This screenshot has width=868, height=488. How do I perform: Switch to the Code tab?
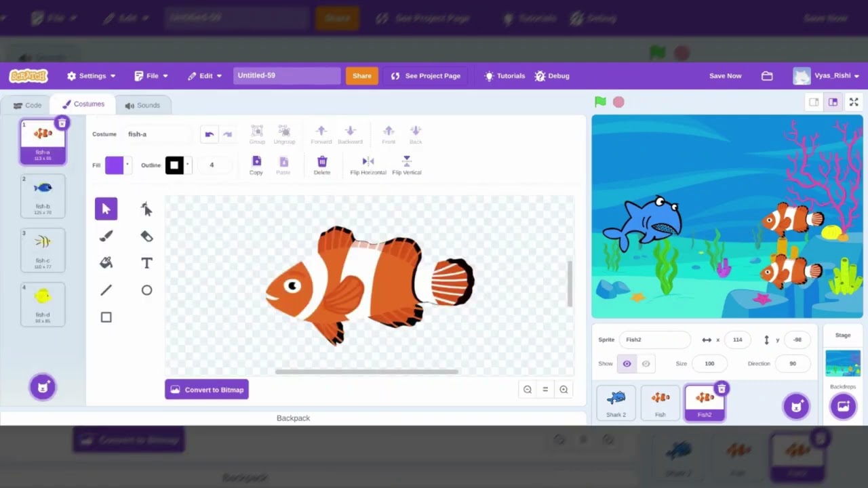click(x=28, y=105)
